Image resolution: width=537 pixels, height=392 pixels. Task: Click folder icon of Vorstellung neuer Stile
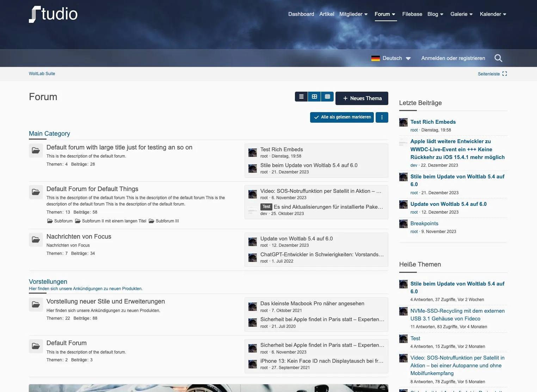pyautogui.click(x=36, y=305)
